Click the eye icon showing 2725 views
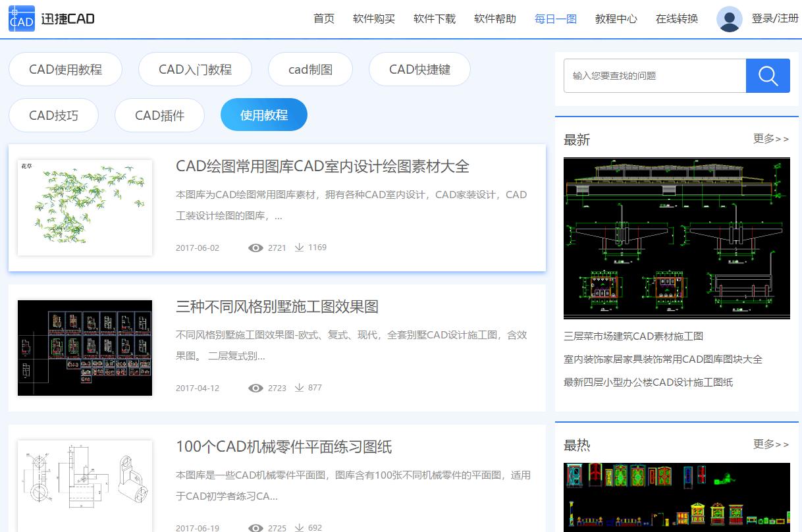 coord(255,527)
